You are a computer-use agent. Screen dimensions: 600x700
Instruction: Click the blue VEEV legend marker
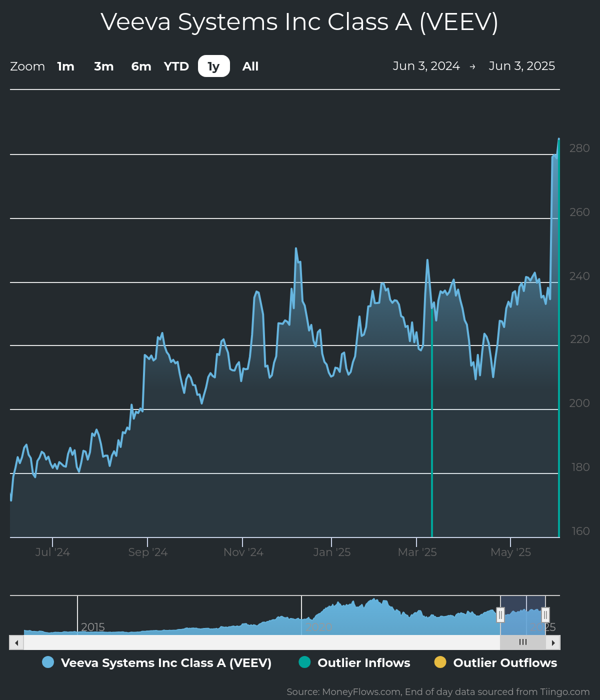48,662
